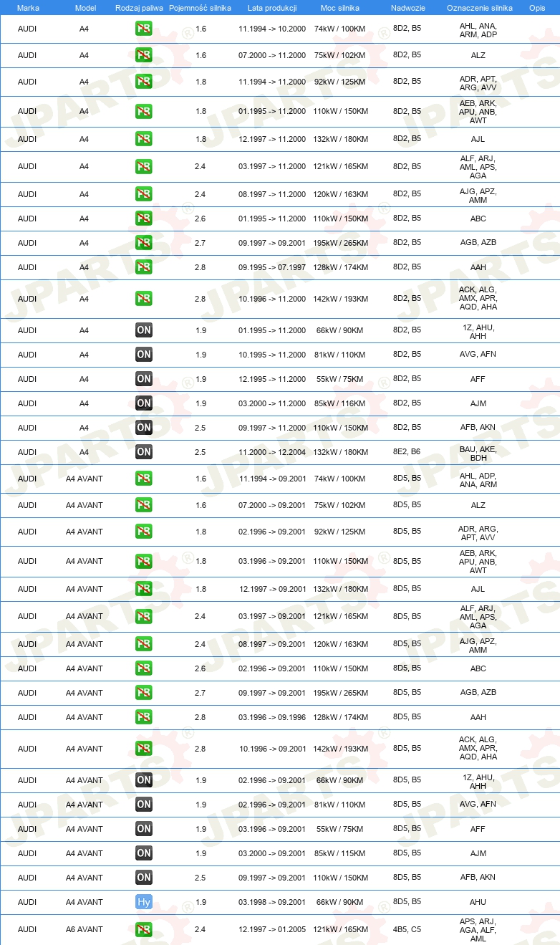The image size is (560, 945).
Task: Click PB icon in row dated 08.1997 -> 11.2000
Action: 144,194
